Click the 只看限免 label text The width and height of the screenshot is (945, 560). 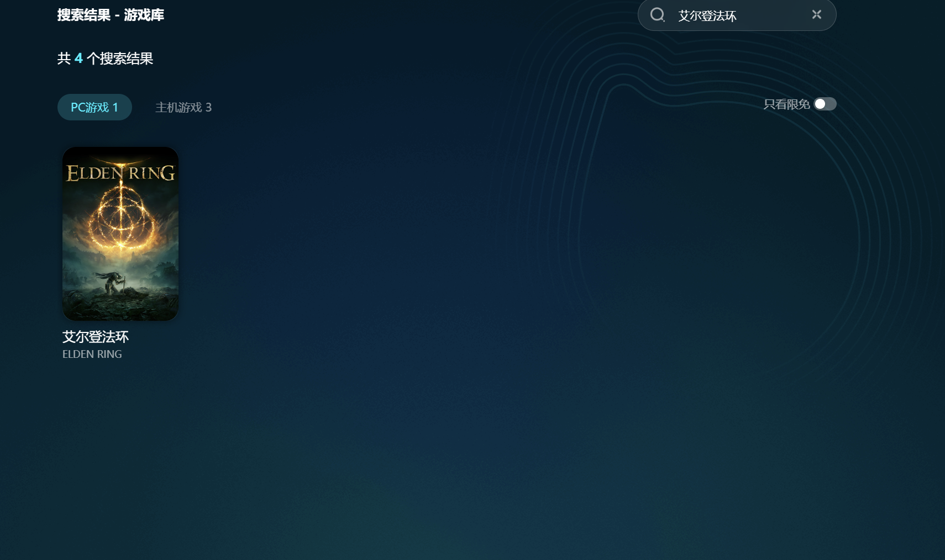point(786,104)
